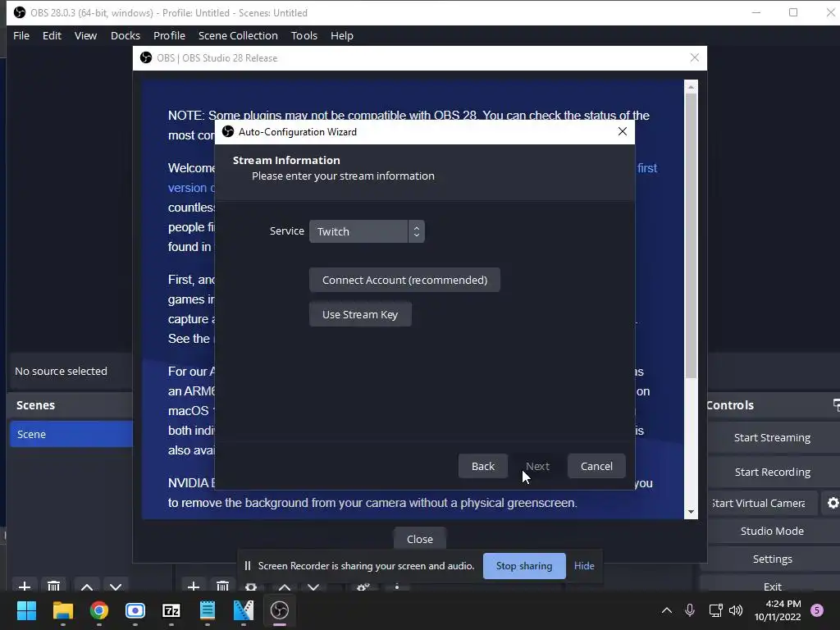Open the Windows Start menu

pos(26,610)
